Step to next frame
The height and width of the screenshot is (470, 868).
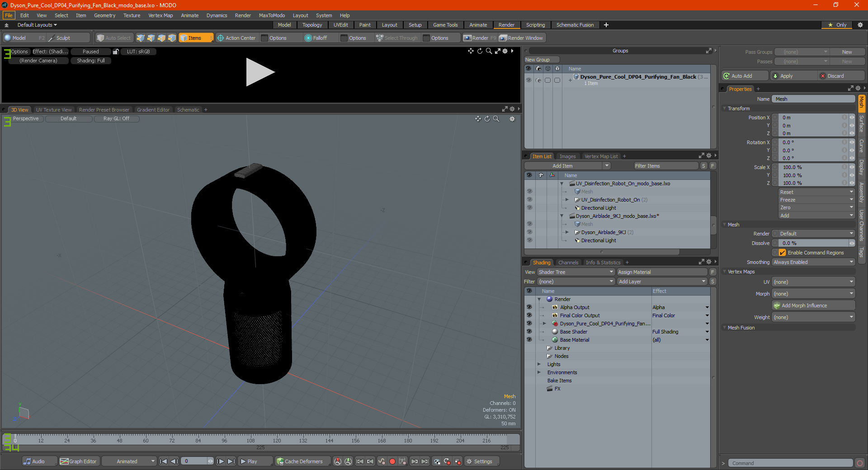point(221,461)
